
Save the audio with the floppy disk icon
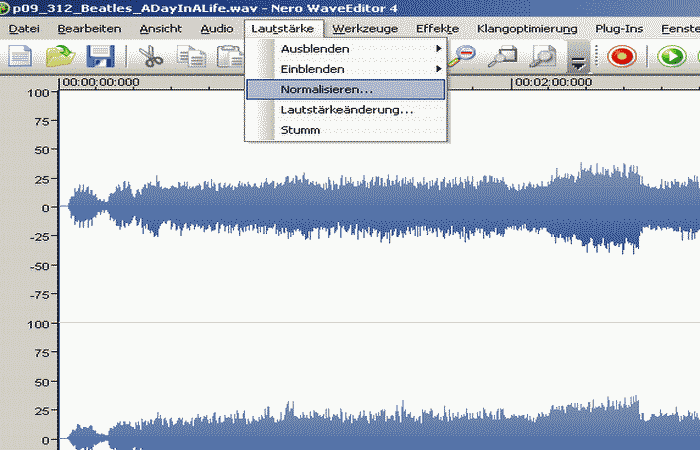point(103,57)
